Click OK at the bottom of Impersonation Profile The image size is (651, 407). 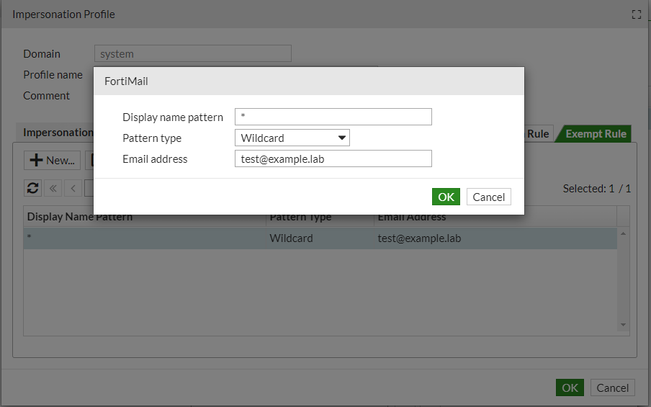(569, 387)
